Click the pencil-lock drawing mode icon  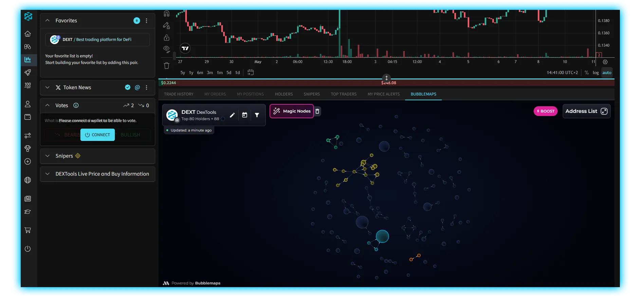point(166,25)
